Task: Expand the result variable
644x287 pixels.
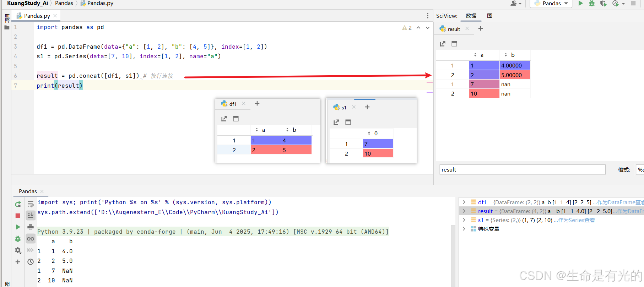Action: pyautogui.click(x=464, y=211)
